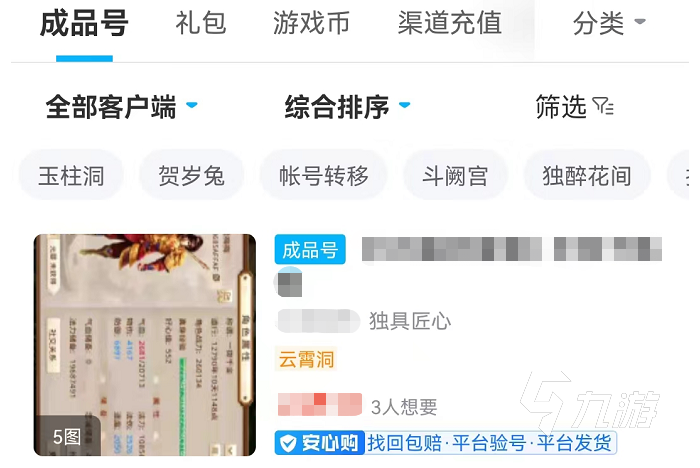
Task: Select the 游戏币 tab
Action: click(311, 23)
